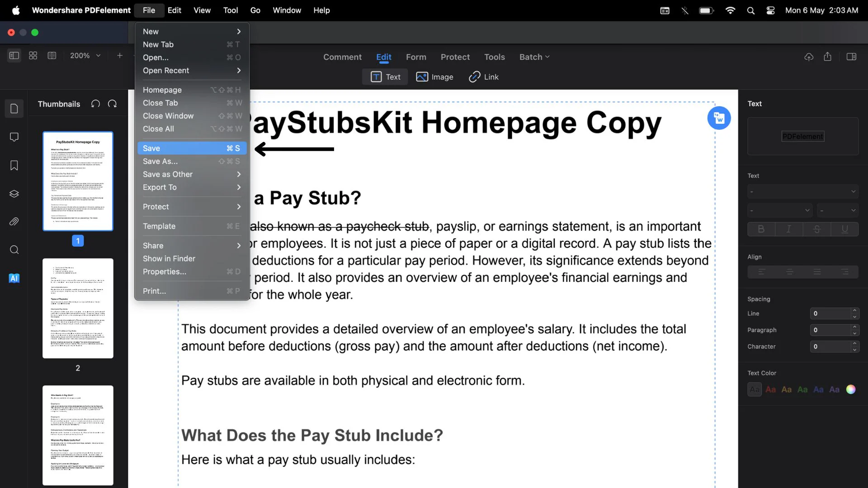Expand the Open Recent submenu
The image size is (868, 488).
192,70
